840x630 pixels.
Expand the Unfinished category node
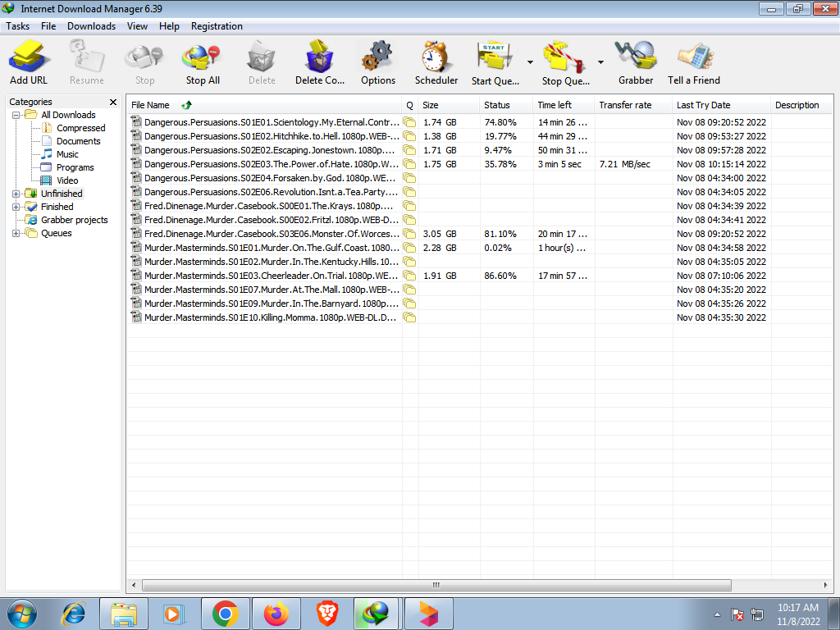coord(16,194)
